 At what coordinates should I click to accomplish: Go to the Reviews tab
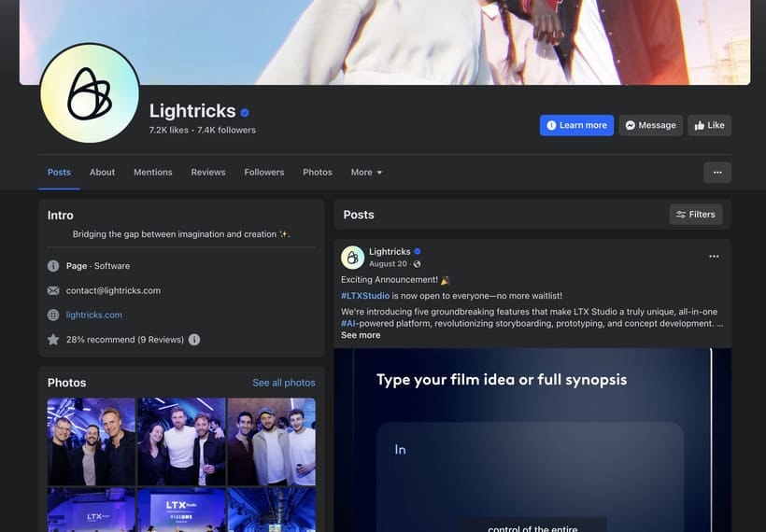208,173
